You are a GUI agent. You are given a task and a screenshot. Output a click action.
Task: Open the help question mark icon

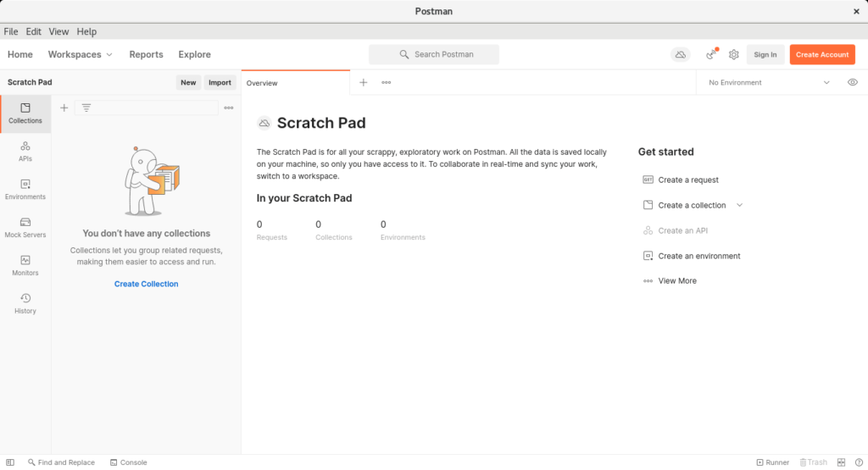point(859,462)
